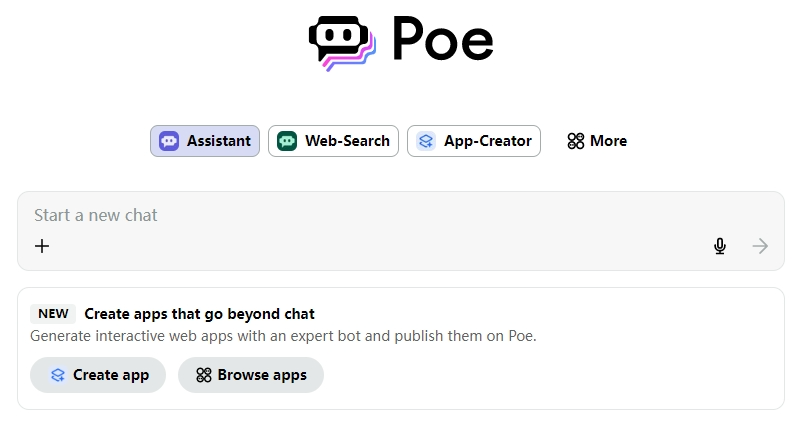The image size is (804, 424).
Task: Switch to the Web-Search bot
Action: pyautogui.click(x=333, y=141)
